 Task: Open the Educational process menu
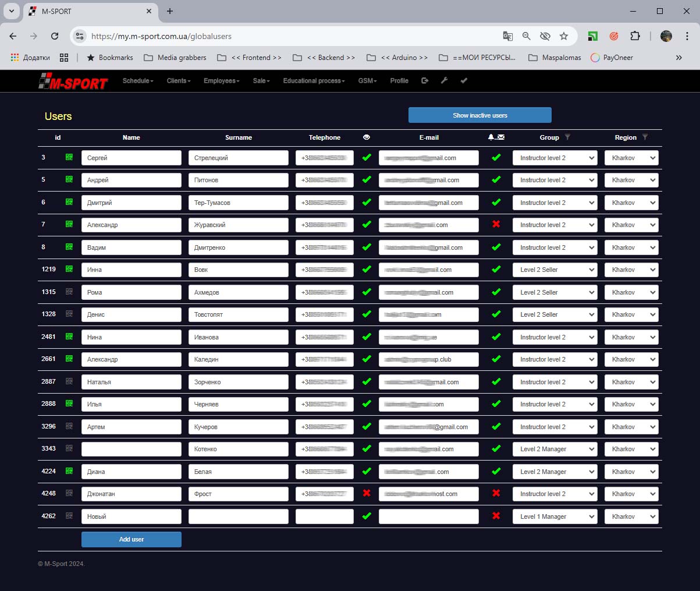[314, 81]
